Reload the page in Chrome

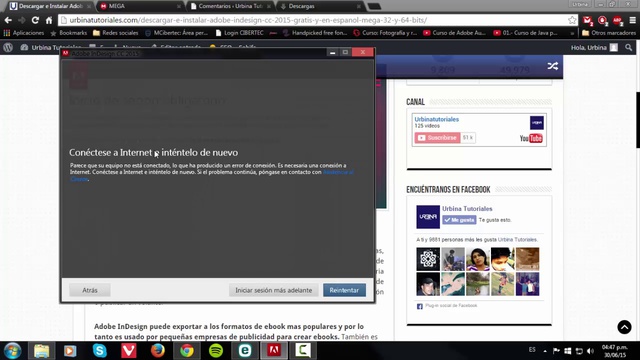(x=35, y=20)
